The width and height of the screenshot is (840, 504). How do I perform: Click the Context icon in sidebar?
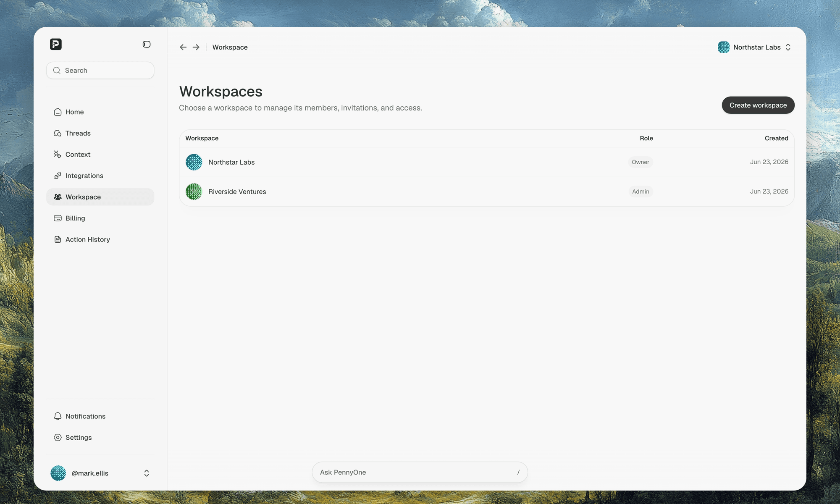(x=58, y=155)
